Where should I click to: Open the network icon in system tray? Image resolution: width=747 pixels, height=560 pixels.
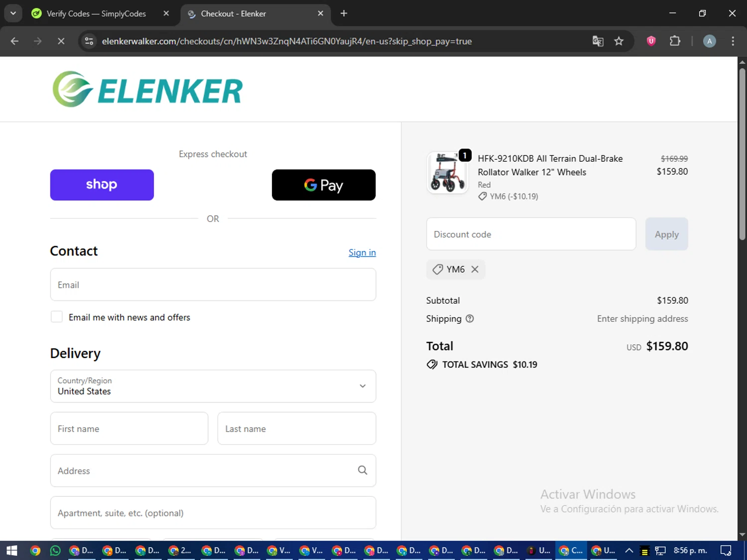(660, 551)
